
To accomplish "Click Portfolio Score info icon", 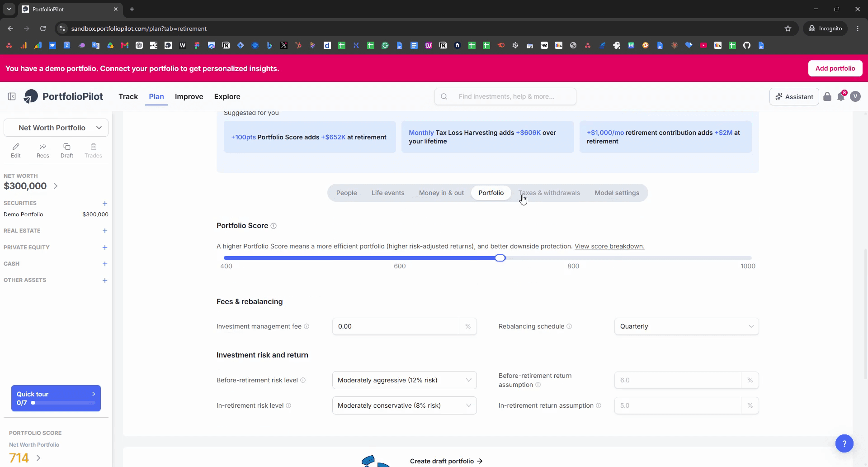I will pos(274,226).
